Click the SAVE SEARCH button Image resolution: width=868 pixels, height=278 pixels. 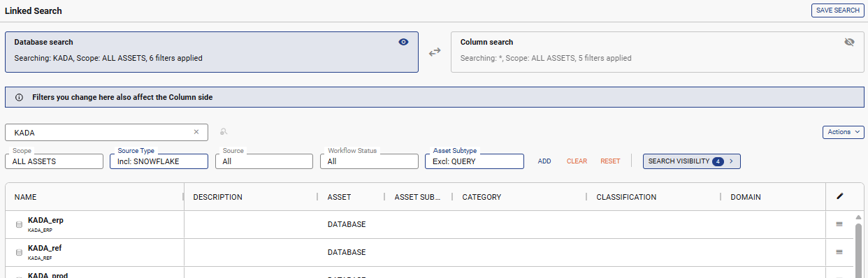pos(837,10)
